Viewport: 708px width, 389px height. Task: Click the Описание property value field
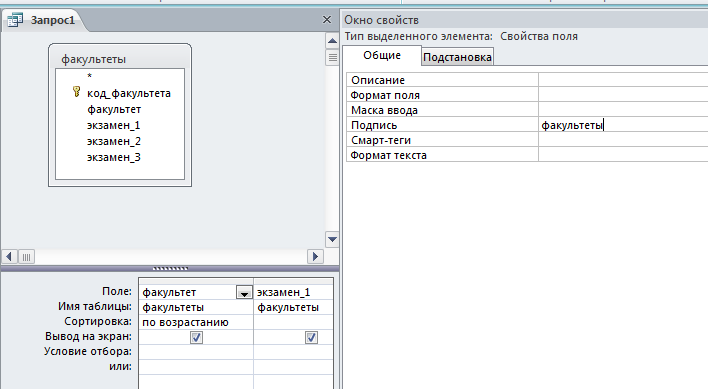pyautogui.click(x=623, y=80)
